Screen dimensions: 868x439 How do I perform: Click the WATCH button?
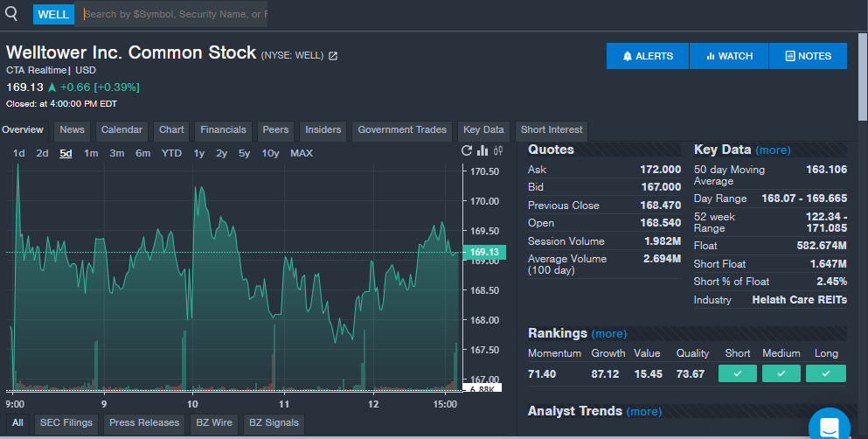click(x=729, y=56)
